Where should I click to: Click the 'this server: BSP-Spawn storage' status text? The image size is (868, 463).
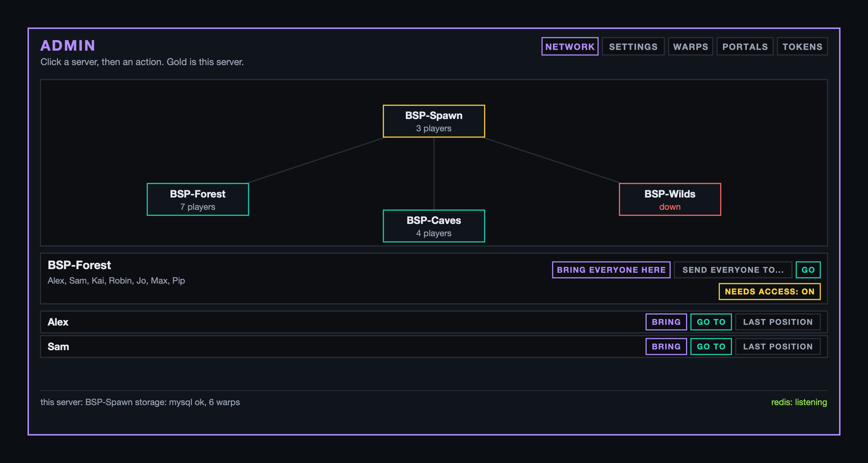coord(140,402)
